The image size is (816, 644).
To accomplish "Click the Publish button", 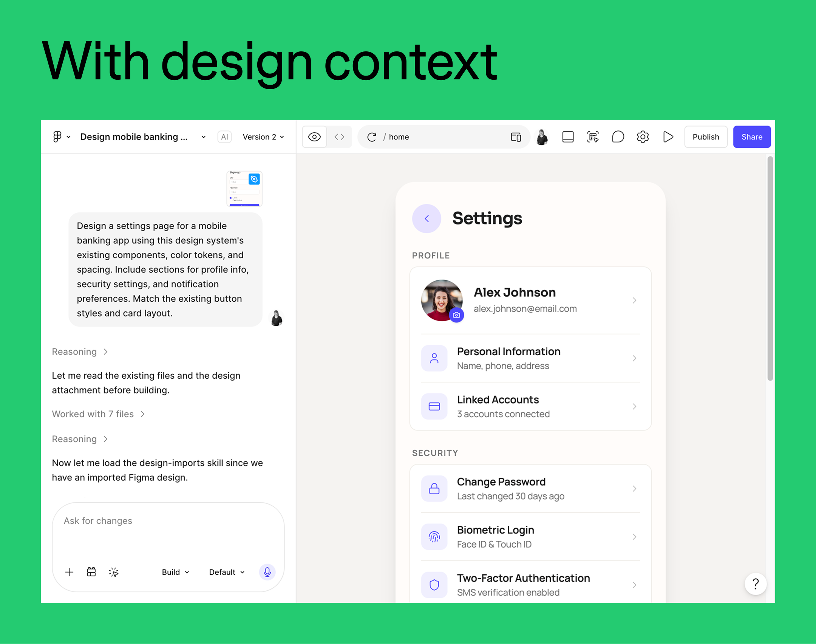I will [x=706, y=137].
